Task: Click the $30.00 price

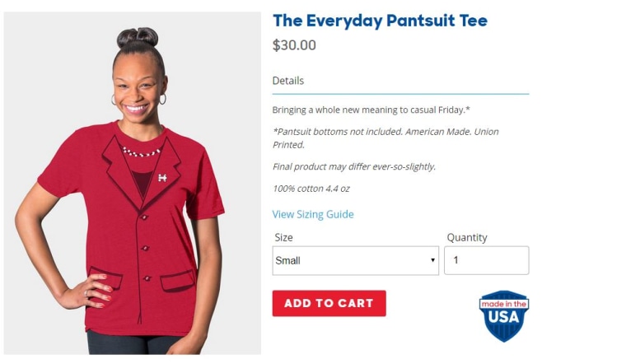Action: coord(294,44)
